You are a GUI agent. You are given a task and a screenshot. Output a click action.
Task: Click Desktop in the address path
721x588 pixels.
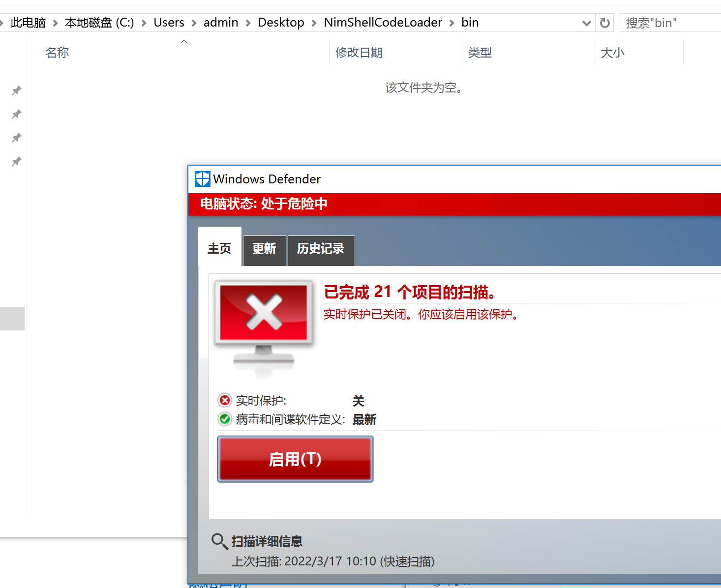(281, 23)
